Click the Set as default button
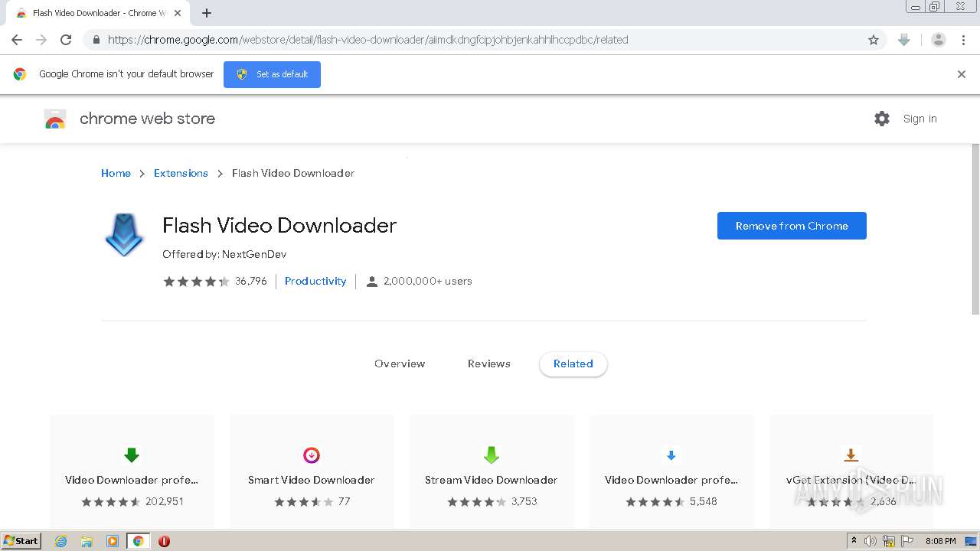 pos(272,74)
